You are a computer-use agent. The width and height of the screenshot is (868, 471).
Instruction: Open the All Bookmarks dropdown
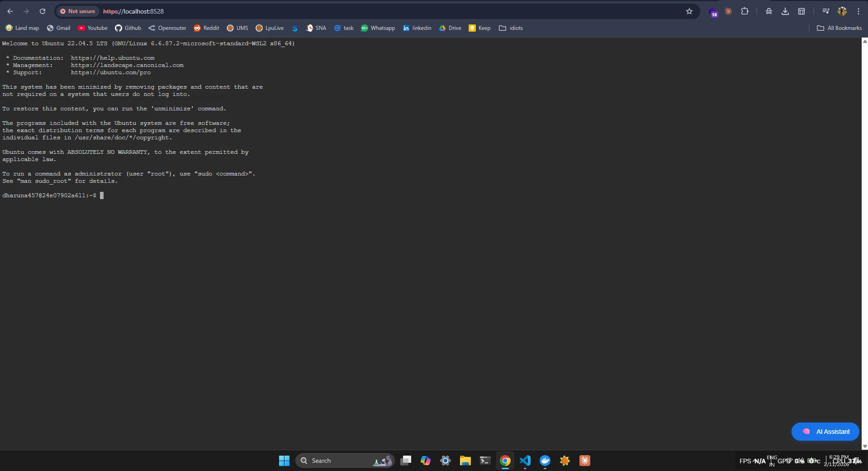click(839, 28)
